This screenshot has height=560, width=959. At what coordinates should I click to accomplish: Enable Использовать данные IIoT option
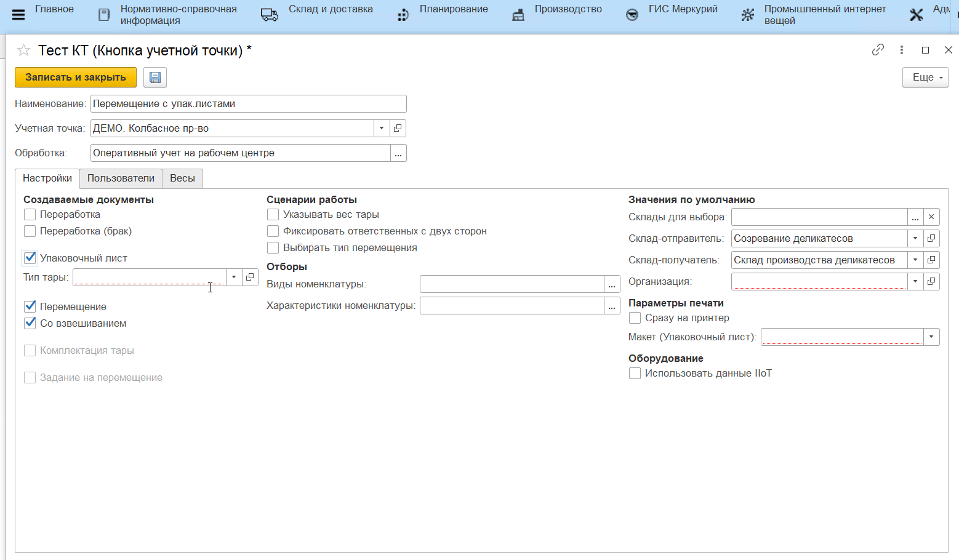click(x=635, y=374)
